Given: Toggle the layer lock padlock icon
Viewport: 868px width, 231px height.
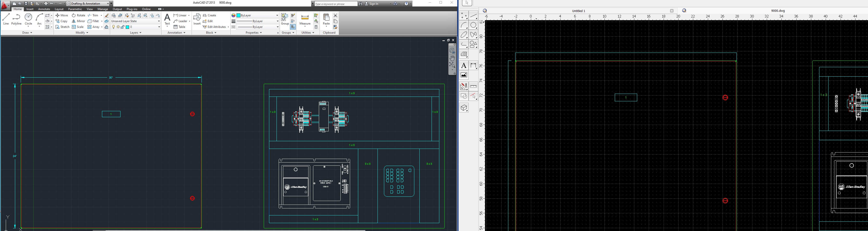Looking at the screenshot, I should (x=123, y=27).
